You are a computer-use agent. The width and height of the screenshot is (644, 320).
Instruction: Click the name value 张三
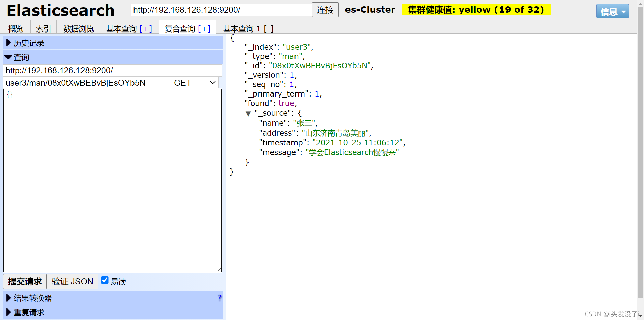coord(304,123)
